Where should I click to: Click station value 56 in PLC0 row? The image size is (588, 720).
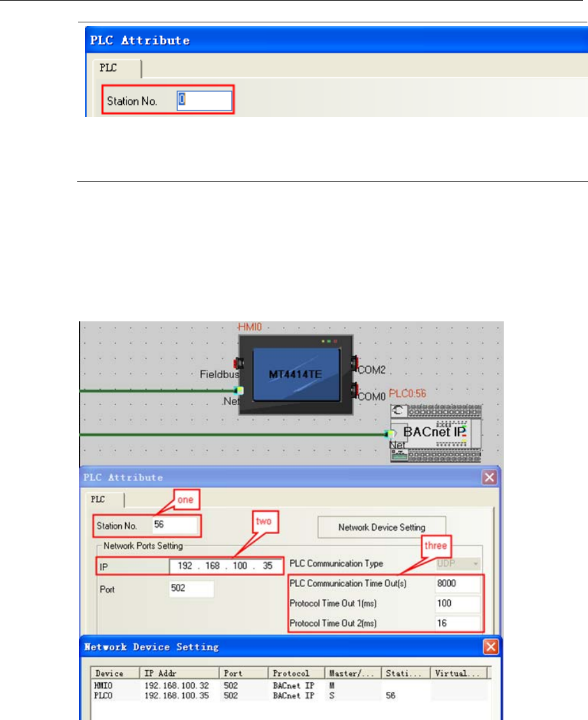(x=391, y=696)
